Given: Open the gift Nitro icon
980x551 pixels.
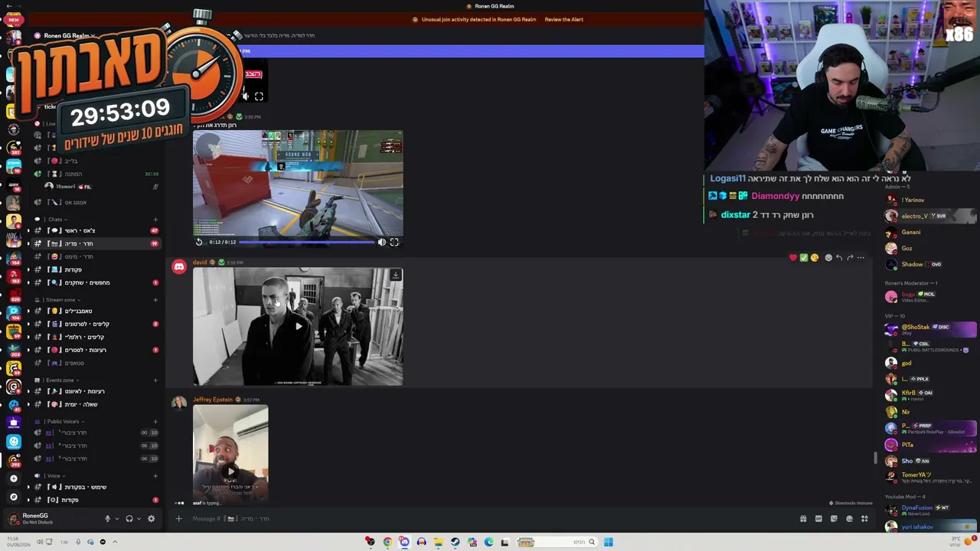Looking at the screenshot, I should click(x=803, y=519).
